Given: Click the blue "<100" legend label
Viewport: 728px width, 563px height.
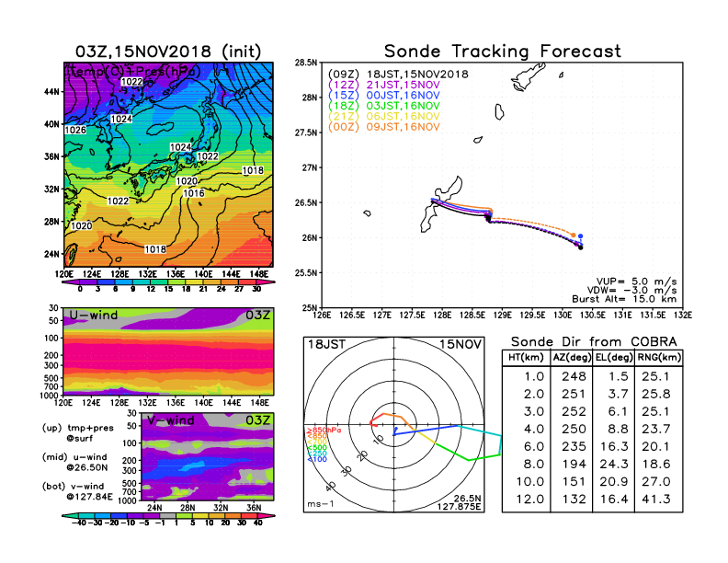Looking at the screenshot, I should 317,459.
